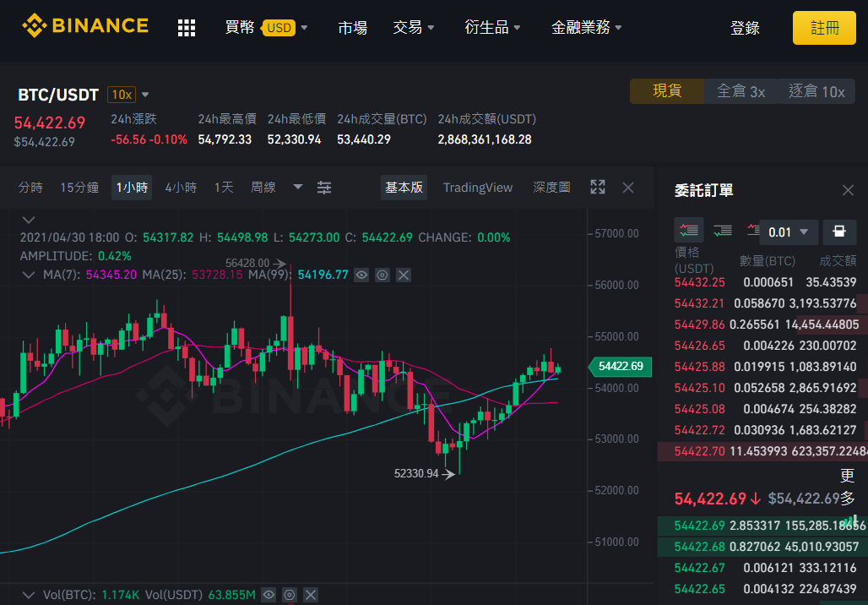This screenshot has height=605, width=868.
Task: Toggle Vol indicator visibility eye
Action: (269, 596)
